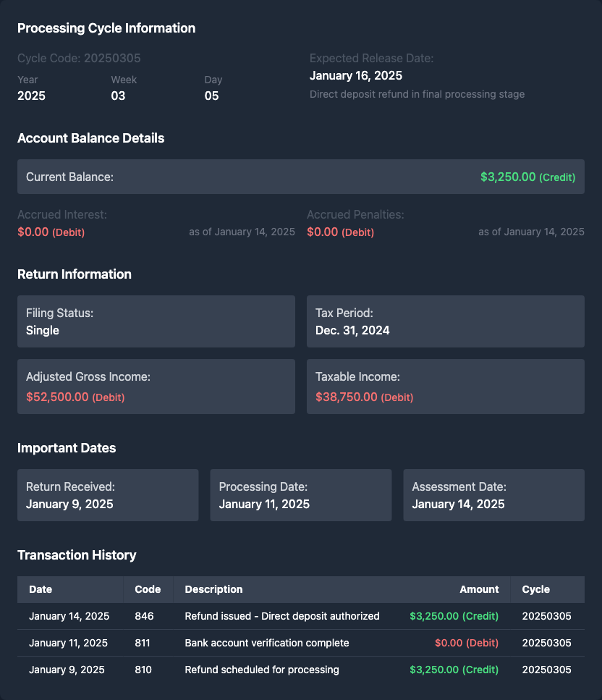Click the Current Balance $3,250.00 credit amount
The image size is (602, 700).
tap(527, 177)
